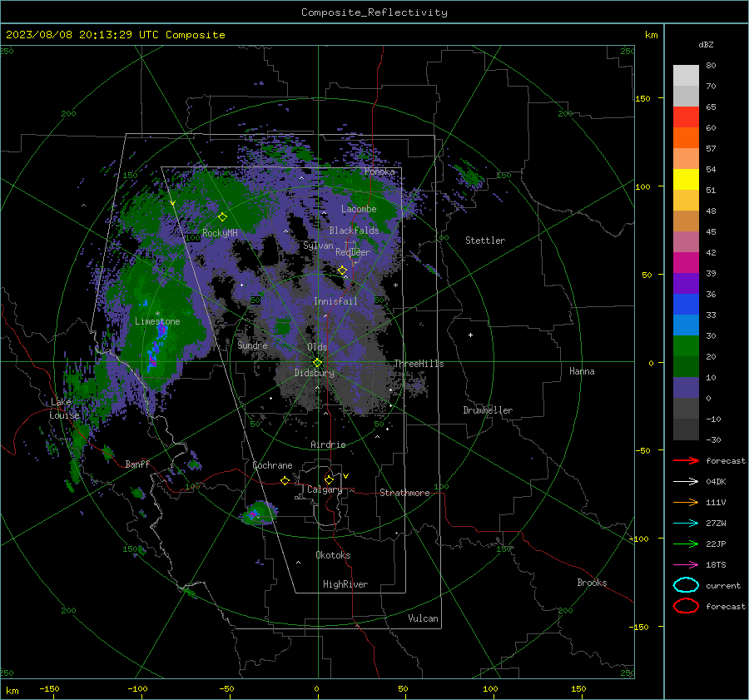Image resolution: width=749 pixels, height=700 pixels.
Task: Click the Cochrane label
Action: click(272, 465)
